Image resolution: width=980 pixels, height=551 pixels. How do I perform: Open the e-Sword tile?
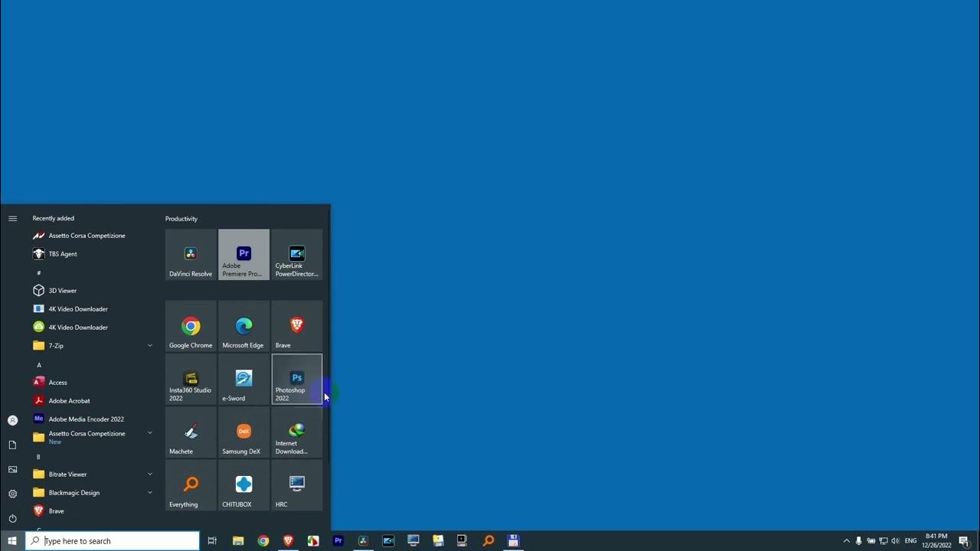pyautogui.click(x=243, y=379)
